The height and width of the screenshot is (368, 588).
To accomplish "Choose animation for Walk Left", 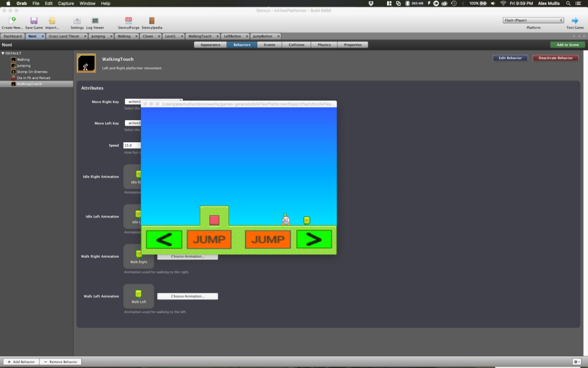I will [187, 296].
